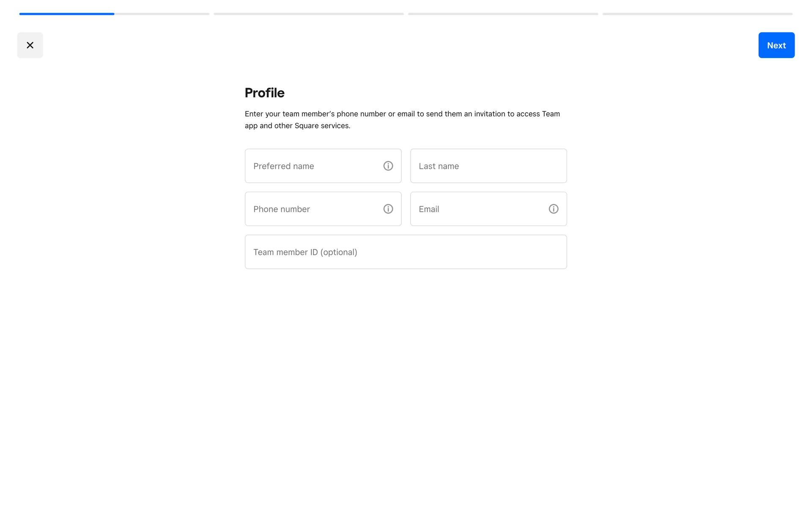Select the Phone number input field
The width and height of the screenshot is (812, 508).
tap(313, 209)
